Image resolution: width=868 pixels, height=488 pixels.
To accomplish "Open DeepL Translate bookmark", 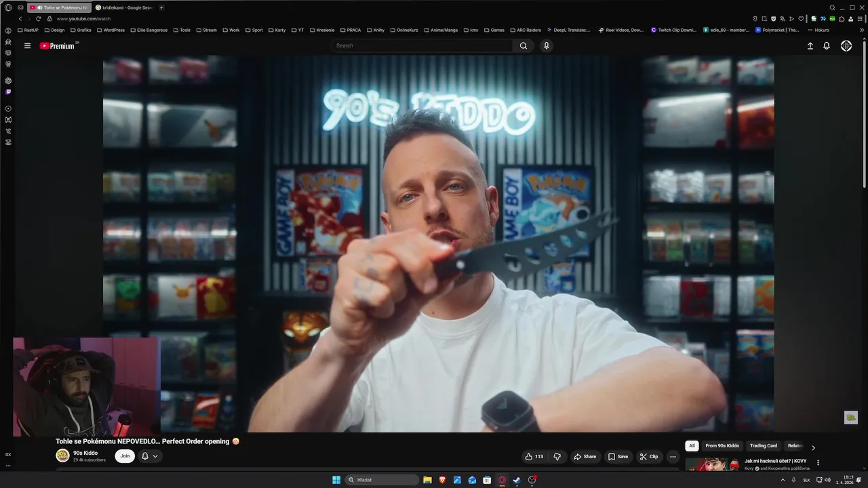I will tap(568, 30).
